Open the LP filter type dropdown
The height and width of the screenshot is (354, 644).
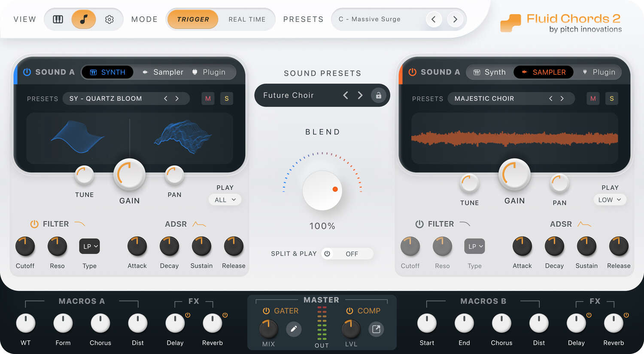pyautogui.click(x=89, y=246)
